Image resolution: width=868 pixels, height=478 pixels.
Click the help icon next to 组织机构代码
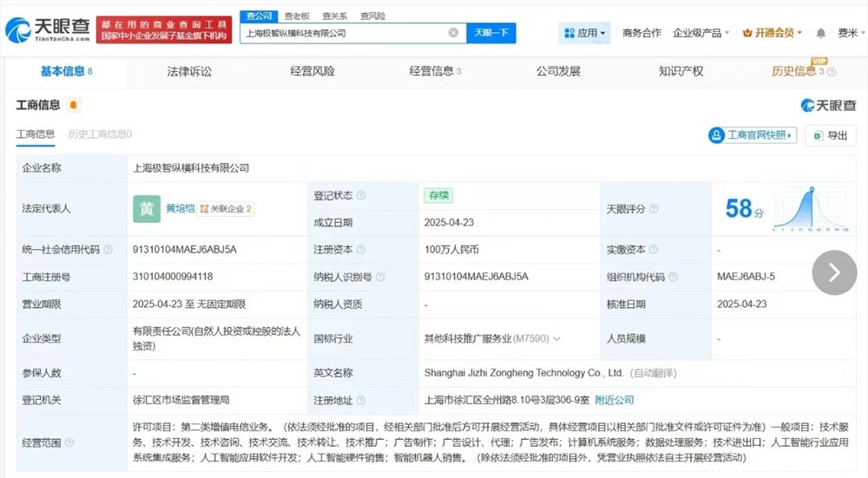point(674,277)
